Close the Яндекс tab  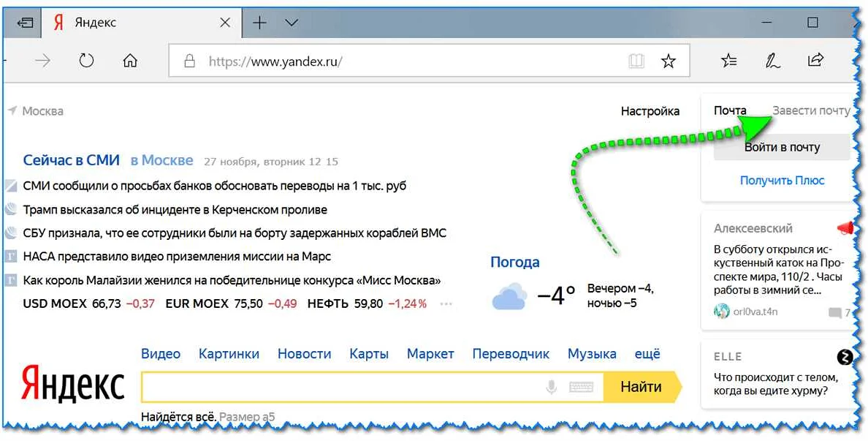[x=225, y=23]
